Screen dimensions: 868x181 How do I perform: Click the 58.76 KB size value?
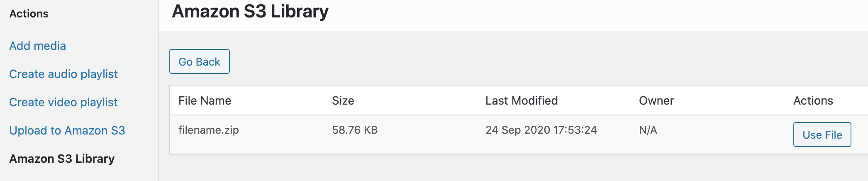point(355,130)
